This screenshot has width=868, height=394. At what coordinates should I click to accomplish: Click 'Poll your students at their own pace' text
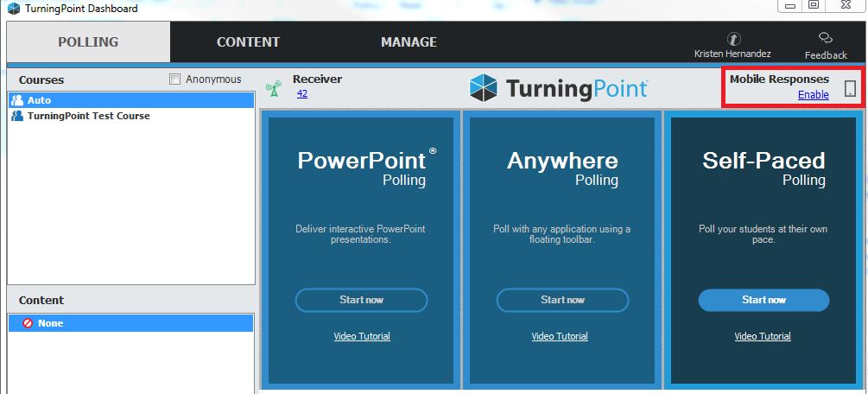763,234
